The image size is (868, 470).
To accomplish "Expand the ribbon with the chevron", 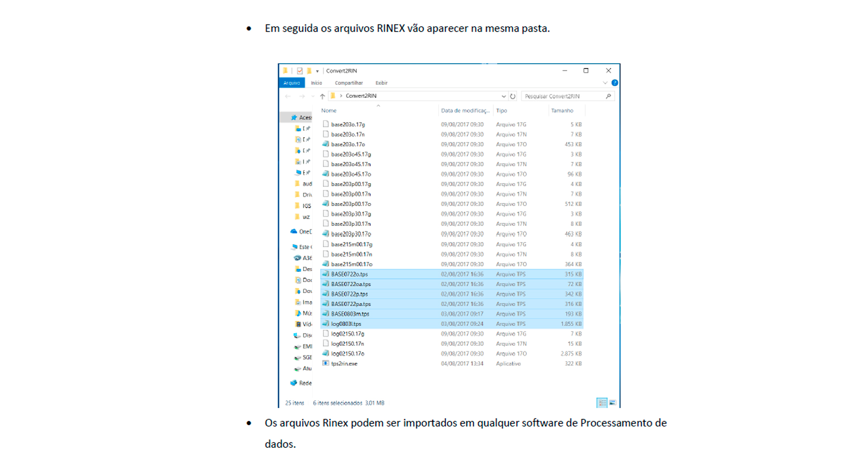I will (x=605, y=83).
